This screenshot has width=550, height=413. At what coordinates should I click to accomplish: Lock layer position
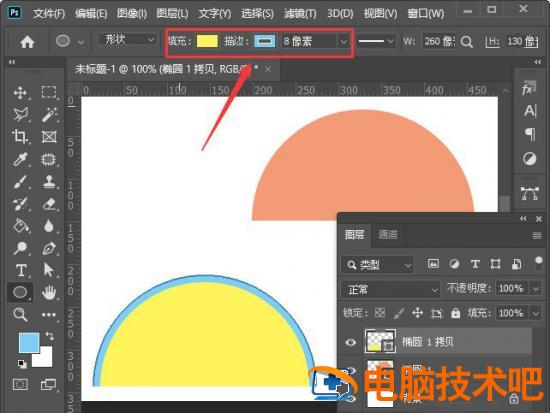pos(417,313)
